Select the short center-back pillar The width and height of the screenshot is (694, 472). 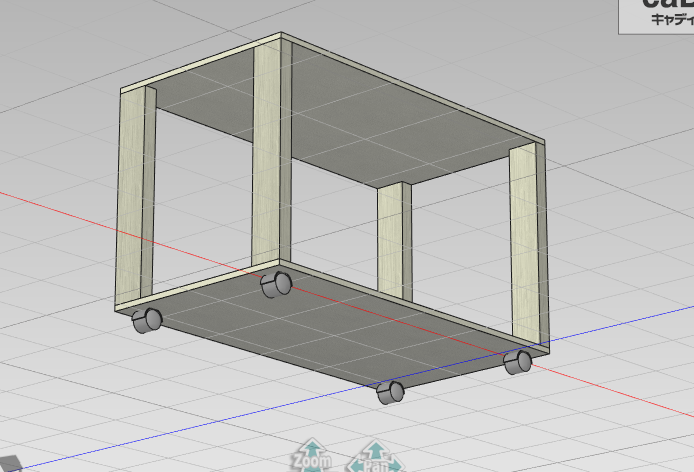(x=393, y=241)
